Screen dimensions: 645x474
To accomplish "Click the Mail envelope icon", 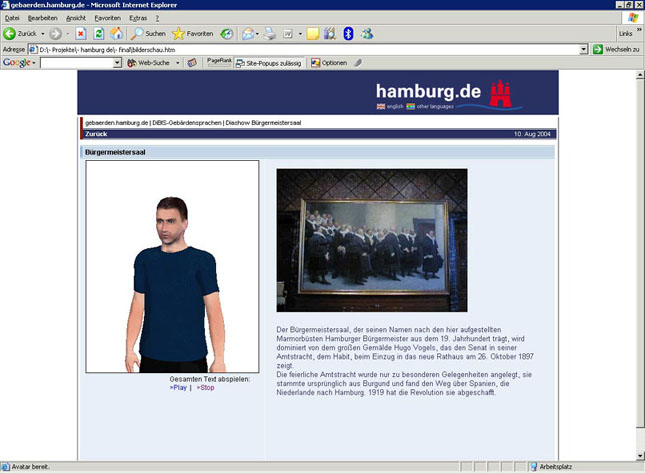I will click(248, 34).
